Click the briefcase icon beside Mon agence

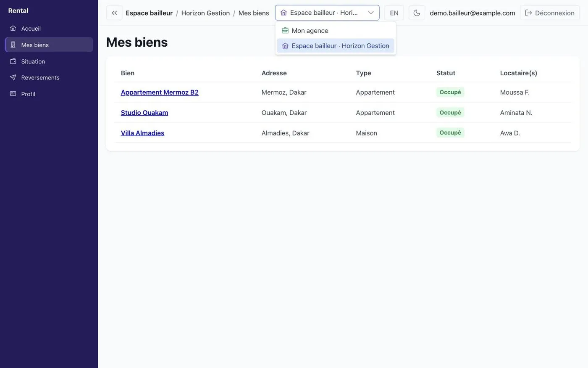(285, 30)
